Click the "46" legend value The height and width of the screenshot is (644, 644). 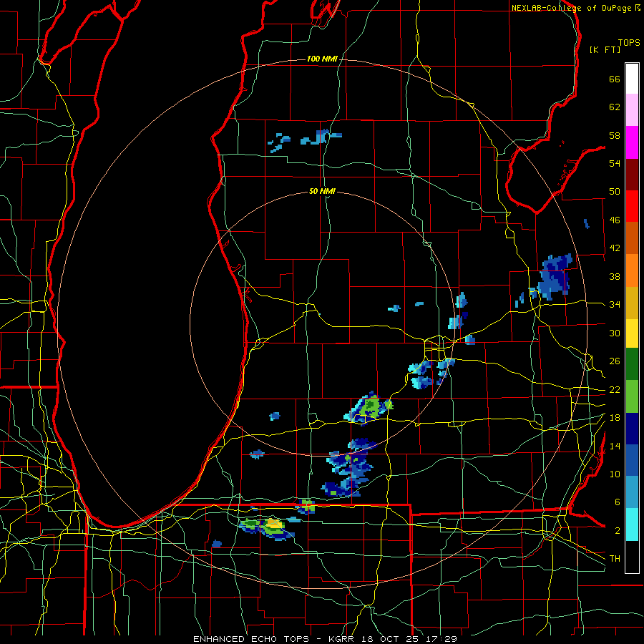coord(615,220)
